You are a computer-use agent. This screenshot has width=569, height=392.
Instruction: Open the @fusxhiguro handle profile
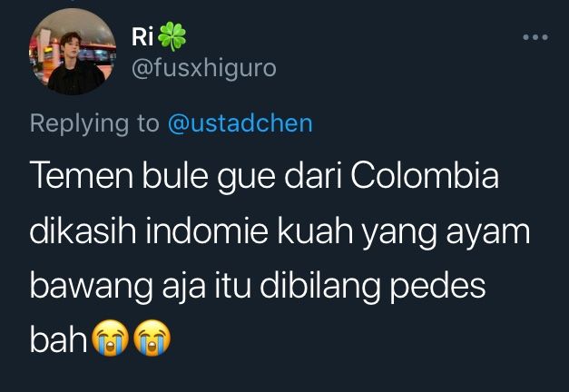(x=204, y=68)
